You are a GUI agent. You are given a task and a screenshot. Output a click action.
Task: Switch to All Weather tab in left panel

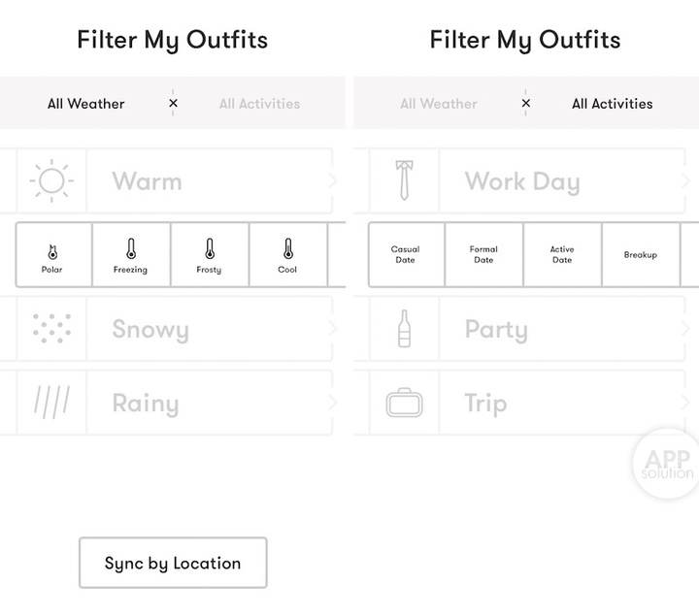(86, 104)
